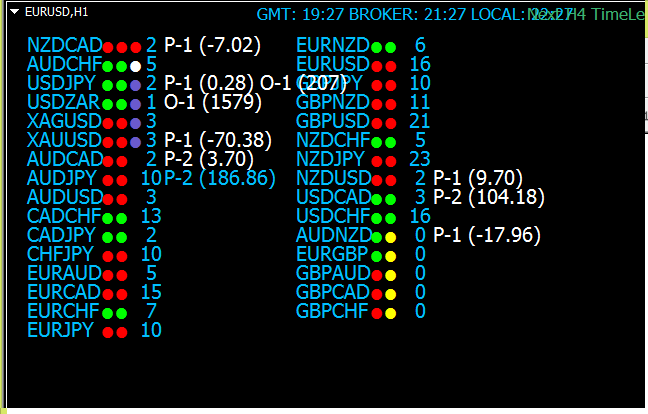Select the GBPCAD pair label
648x414 pixels.
point(333,292)
